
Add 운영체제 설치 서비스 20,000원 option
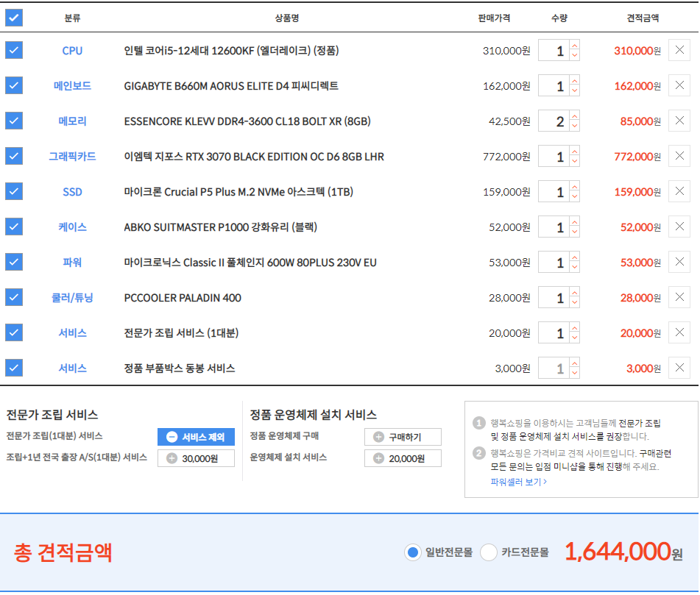(403, 458)
